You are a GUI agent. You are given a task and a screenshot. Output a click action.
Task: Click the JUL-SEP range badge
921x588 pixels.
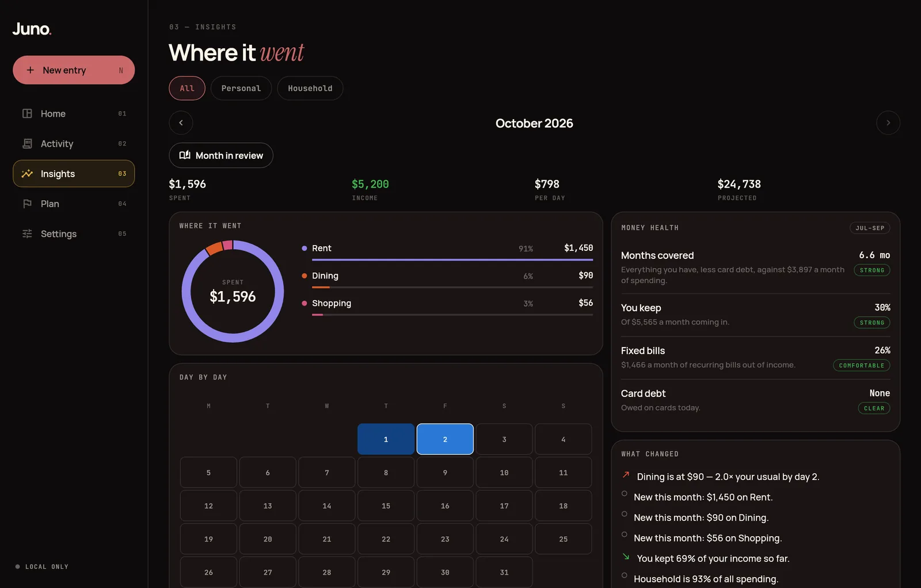point(870,228)
